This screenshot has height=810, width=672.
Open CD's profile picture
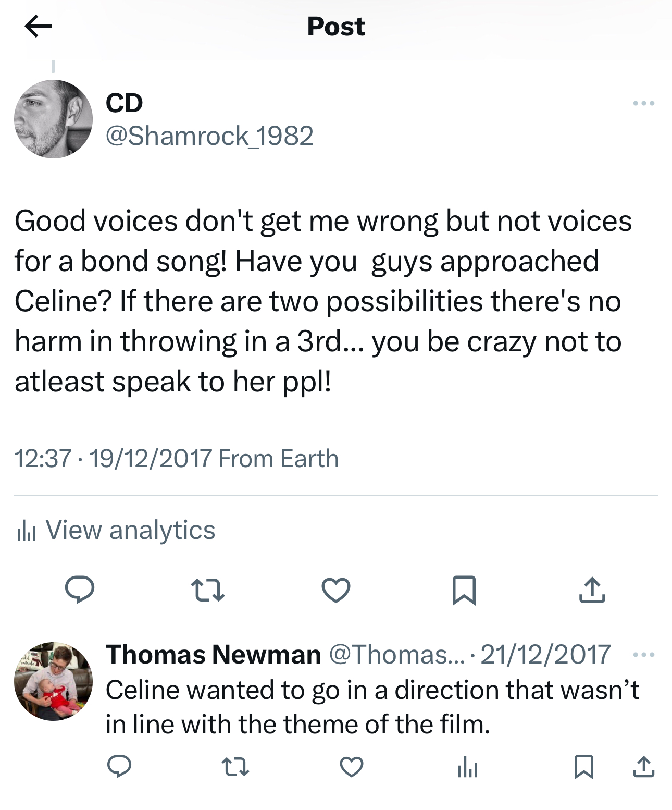tap(53, 119)
